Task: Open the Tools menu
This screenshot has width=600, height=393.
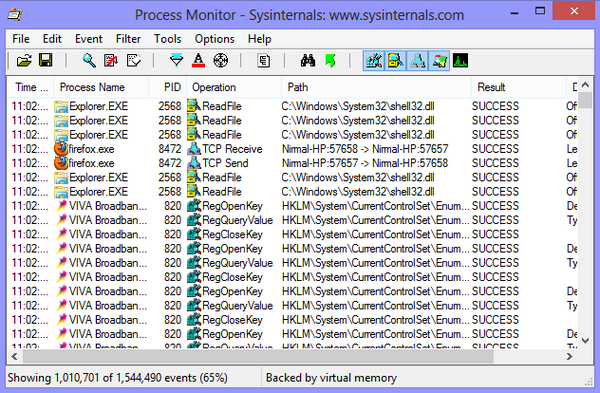Action: [168, 39]
